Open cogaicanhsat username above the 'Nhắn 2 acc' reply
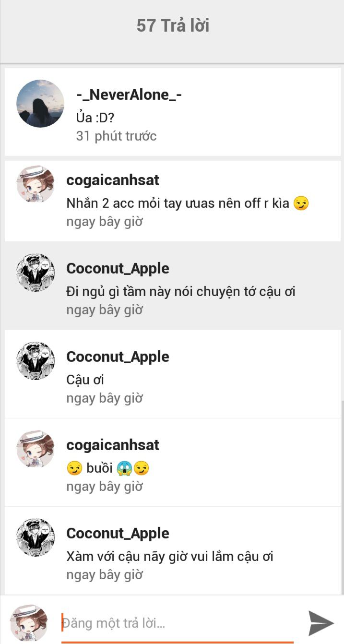Image resolution: width=344 pixels, height=644 pixels. click(x=113, y=180)
